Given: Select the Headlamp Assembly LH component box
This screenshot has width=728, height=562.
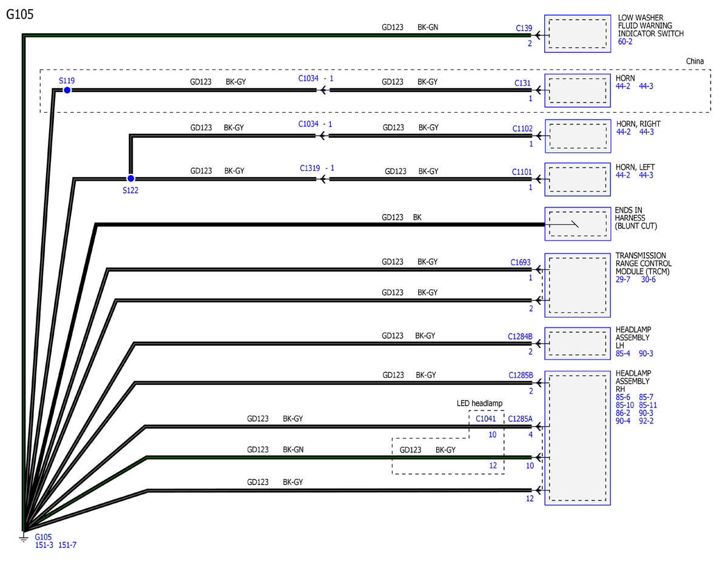Looking at the screenshot, I should (x=578, y=344).
